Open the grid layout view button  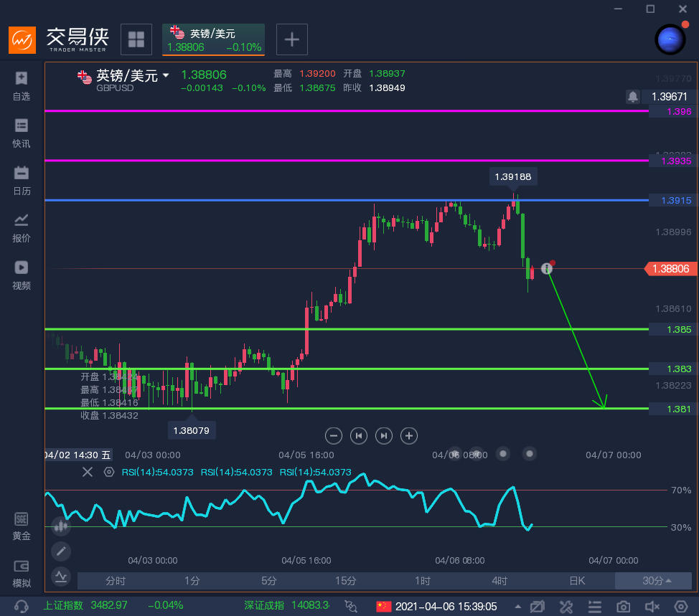click(x=136, y=39)
